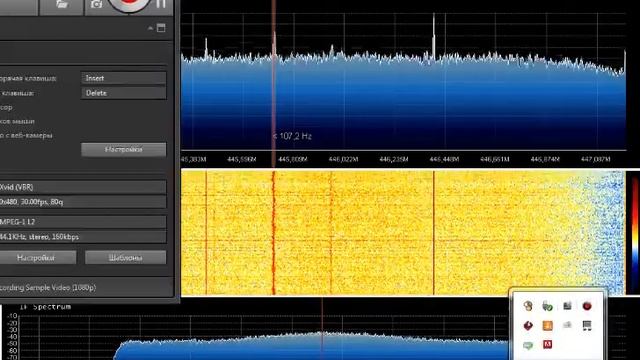
Task: Open the orange square tray icon
Action: [x=548, y=325]
